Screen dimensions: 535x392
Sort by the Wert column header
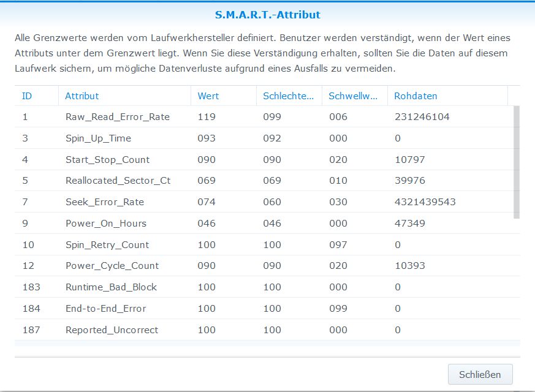(224, 96)
